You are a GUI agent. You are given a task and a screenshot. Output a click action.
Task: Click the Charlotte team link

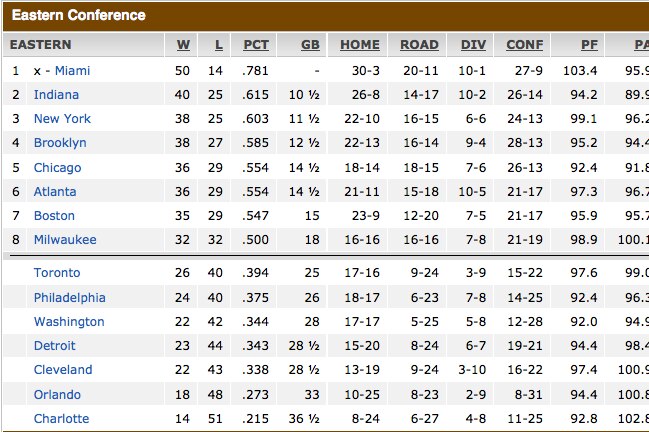point(61,418)
